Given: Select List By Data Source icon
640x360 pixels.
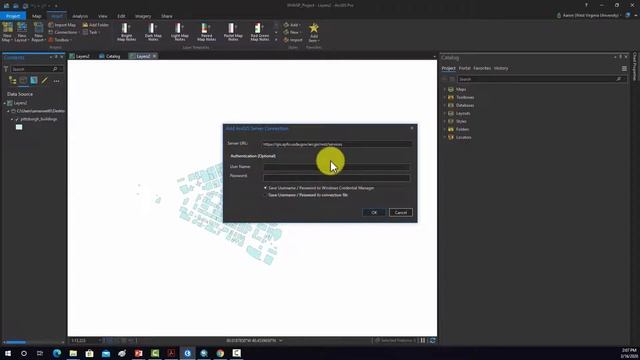Looking at the screenshot, I should (x=23, y=80).
